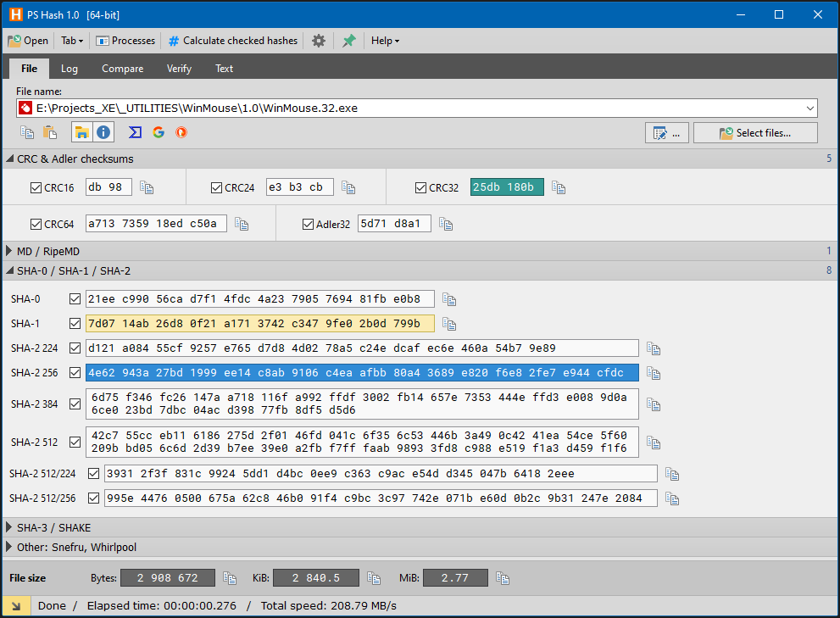Open file information blue icon

[x=103, y=132]
